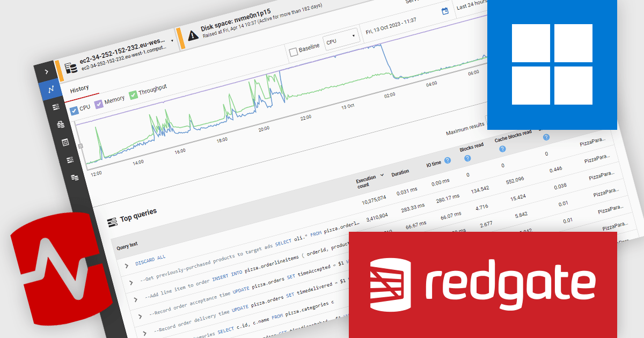Open the calendar date picker icon
This screenshot has width=644, height=338.
coord(445,12)
